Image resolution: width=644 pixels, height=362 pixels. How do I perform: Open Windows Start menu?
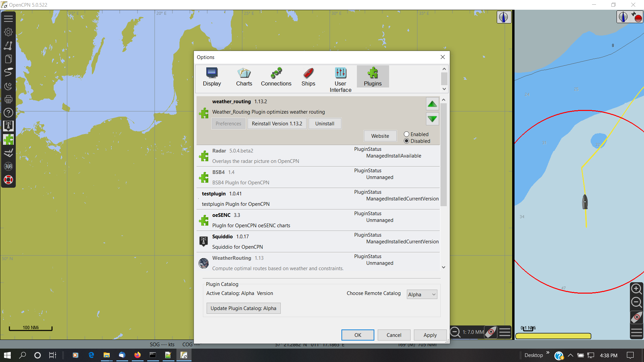coord(7,355)
